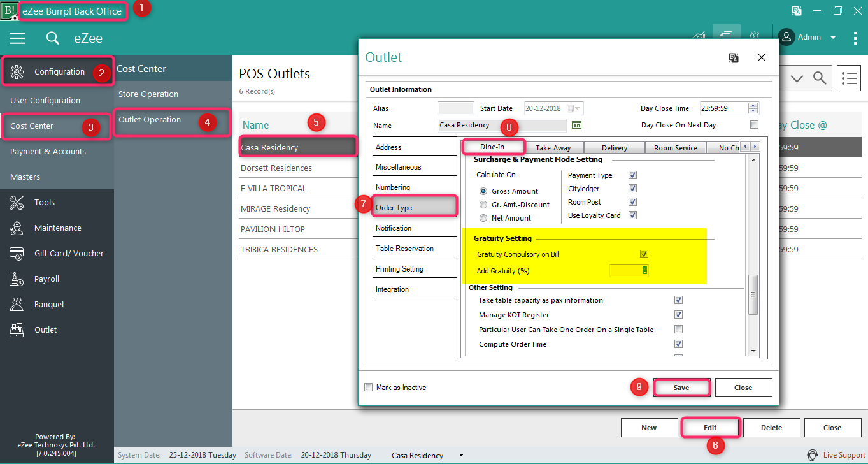Open the Maintenance section icon
The width and height of the screenshot is (868, 464).
pyautogui.click(x=17, y=228)
